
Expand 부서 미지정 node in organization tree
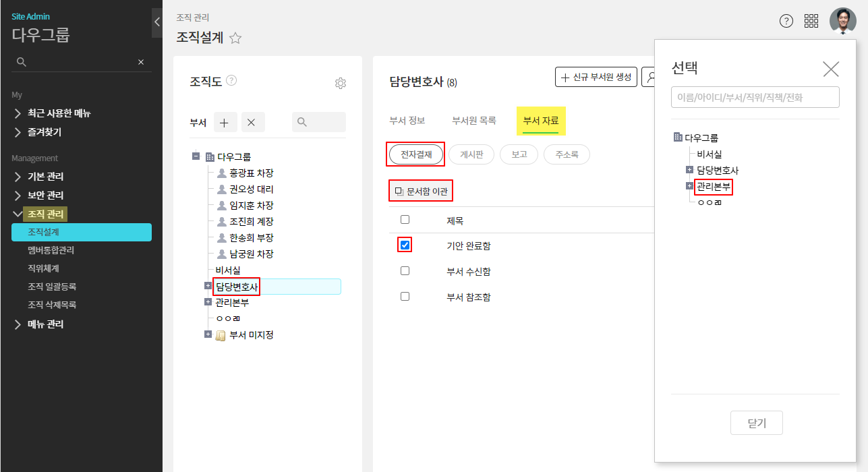click(208, 334)
